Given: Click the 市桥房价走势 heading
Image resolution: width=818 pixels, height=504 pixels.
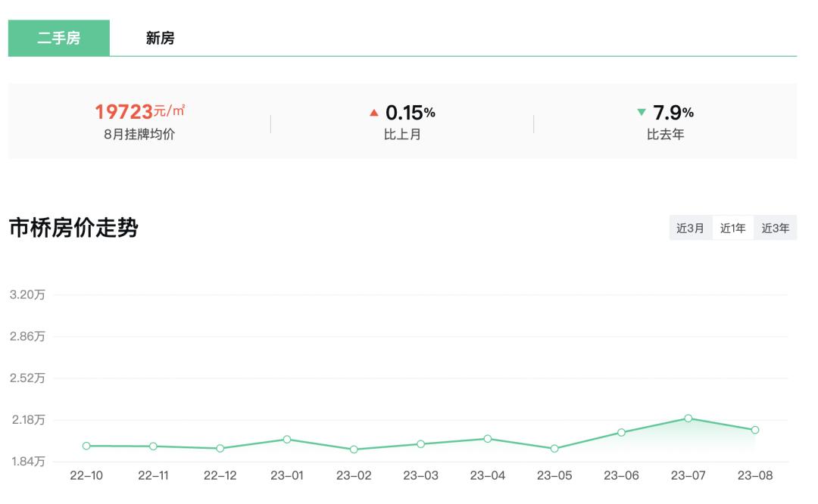Looking at the screenshot, I should click(73, 228).
